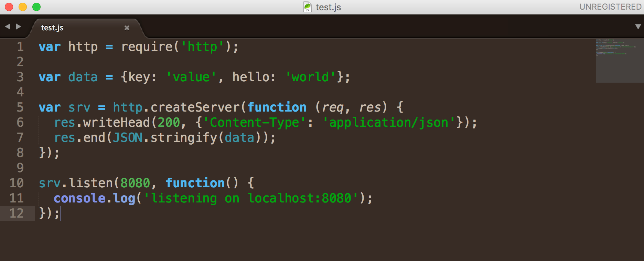This screenshot has width=644, height=261.
Task: Click the test.js file icon in title bar
Action: pos(307,7)
